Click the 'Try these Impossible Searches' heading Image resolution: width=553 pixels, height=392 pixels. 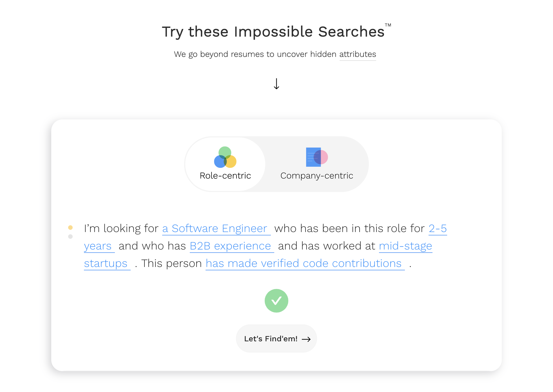273,32
